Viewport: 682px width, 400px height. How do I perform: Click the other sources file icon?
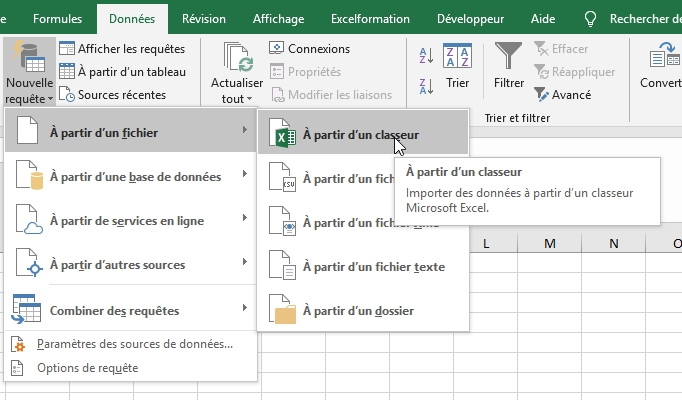pos(29,263)
